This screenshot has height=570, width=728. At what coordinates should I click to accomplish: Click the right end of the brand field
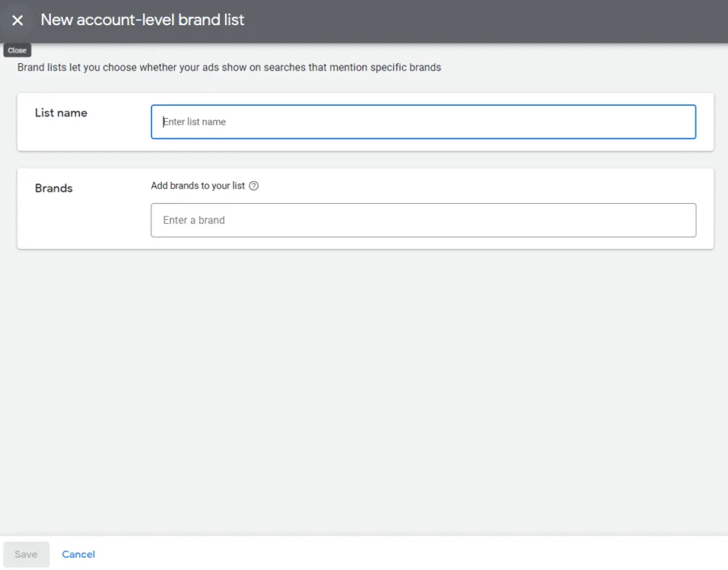click(x=679, y=220)
